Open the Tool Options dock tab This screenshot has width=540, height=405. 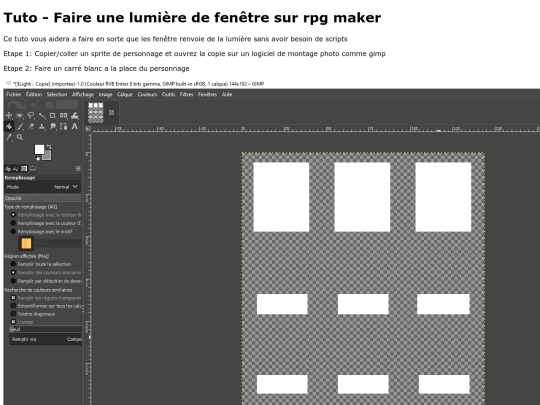tap(8, 168)
